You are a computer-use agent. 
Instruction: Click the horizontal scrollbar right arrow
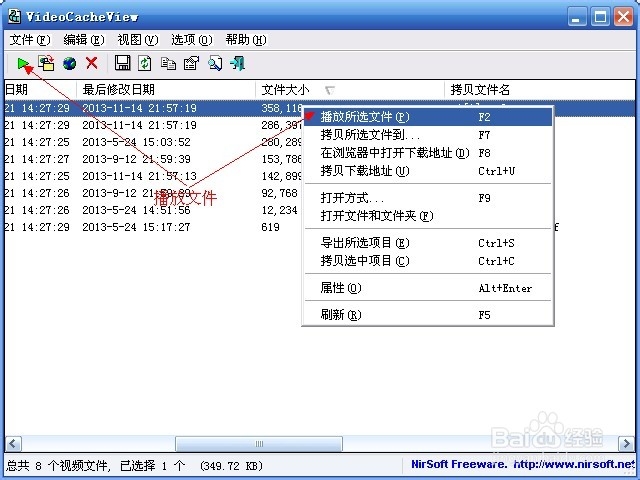pos(626,444)
